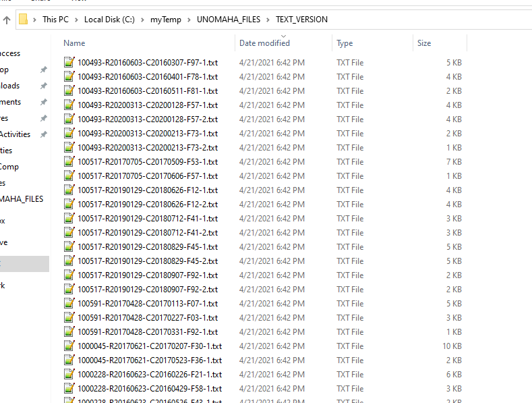Click icon of 100517-R20190129-C20180712-F41-2.txt
Viewport: 532px width, 403px height.
point(69,232)
